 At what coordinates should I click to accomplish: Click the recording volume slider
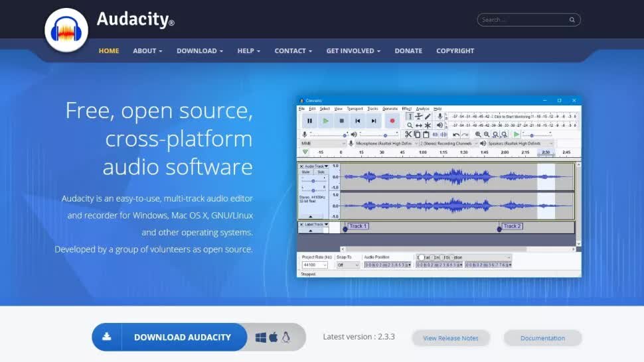[x=329, y=135]
